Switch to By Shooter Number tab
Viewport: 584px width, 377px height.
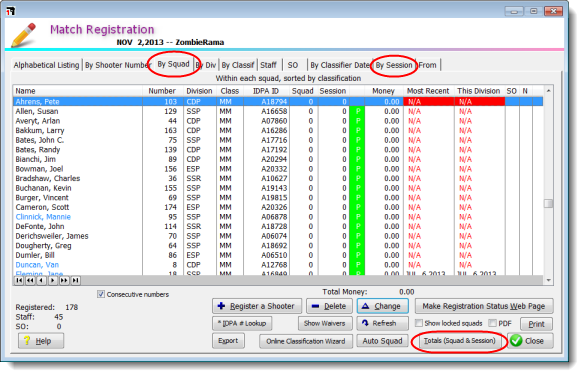point(118,65)
